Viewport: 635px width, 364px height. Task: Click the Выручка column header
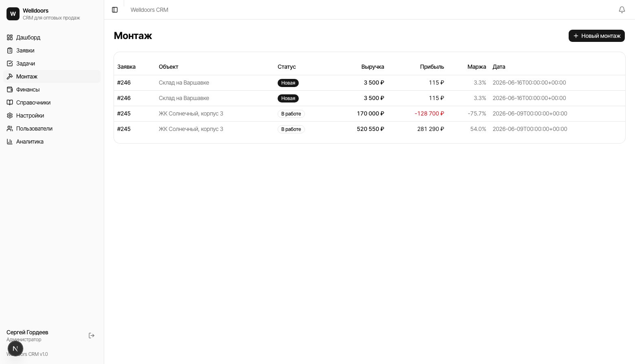pyautogui.click(x=372, y=67)
